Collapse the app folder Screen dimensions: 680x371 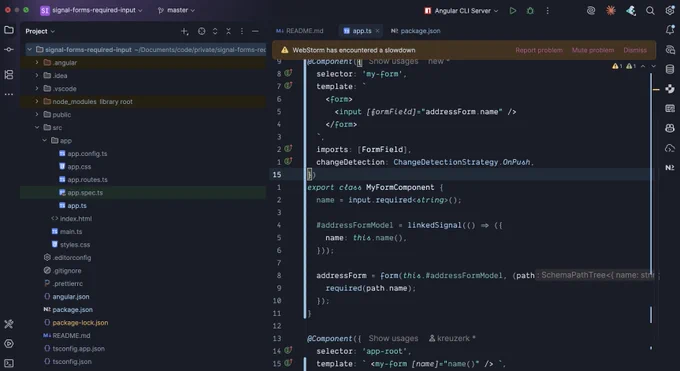pyautogui.click(x=44, y=141)
